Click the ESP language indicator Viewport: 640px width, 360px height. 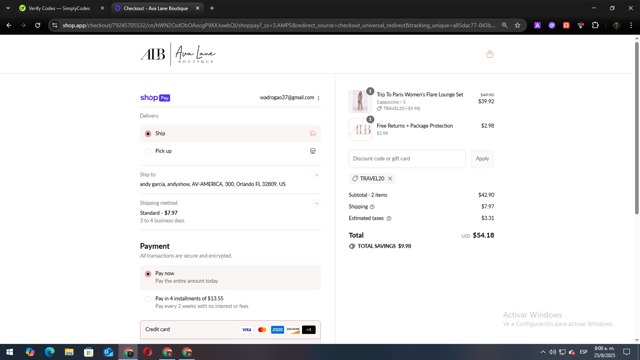(x=584, y=352)
